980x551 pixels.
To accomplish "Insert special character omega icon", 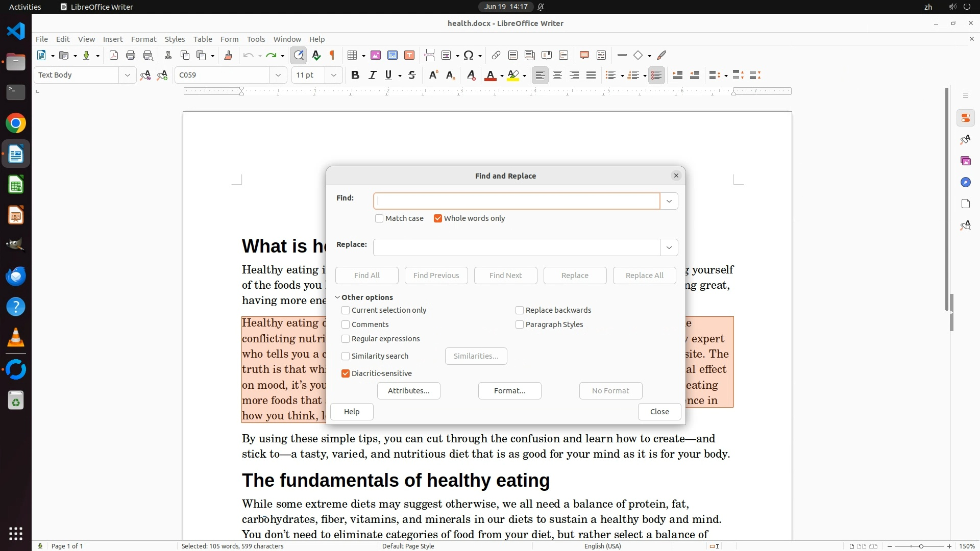I will coord(468,56).
